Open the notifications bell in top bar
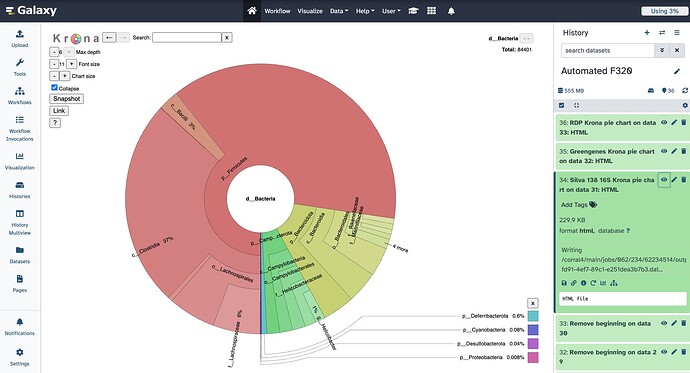 click(x=451, y=11)
